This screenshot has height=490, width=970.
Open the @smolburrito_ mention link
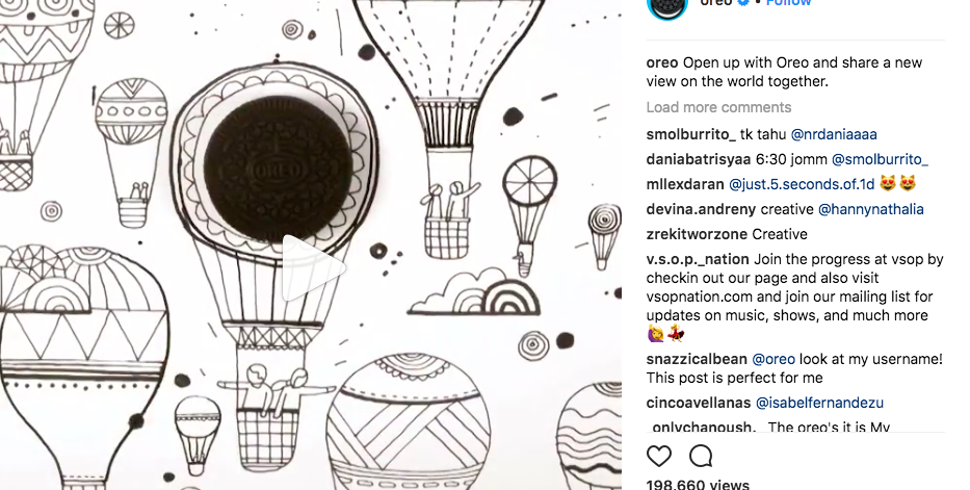880,160
